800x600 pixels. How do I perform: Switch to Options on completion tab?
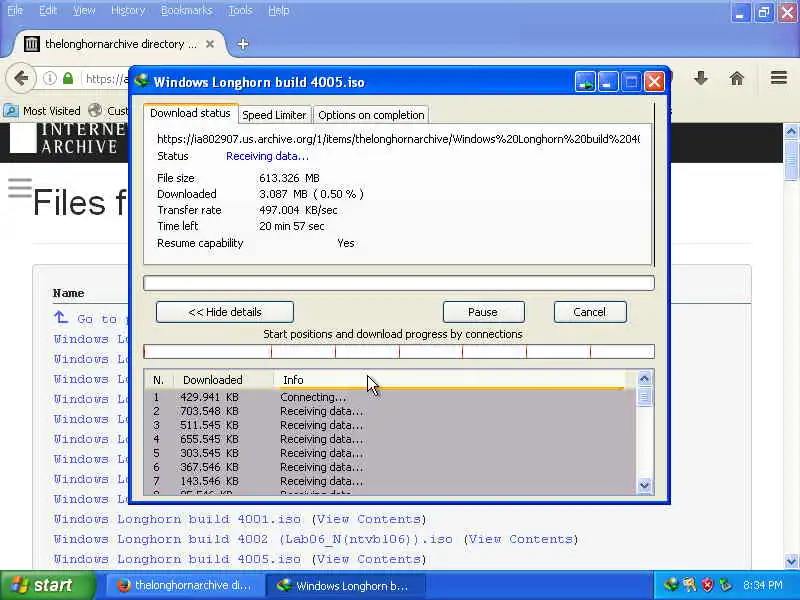point(371,115)
